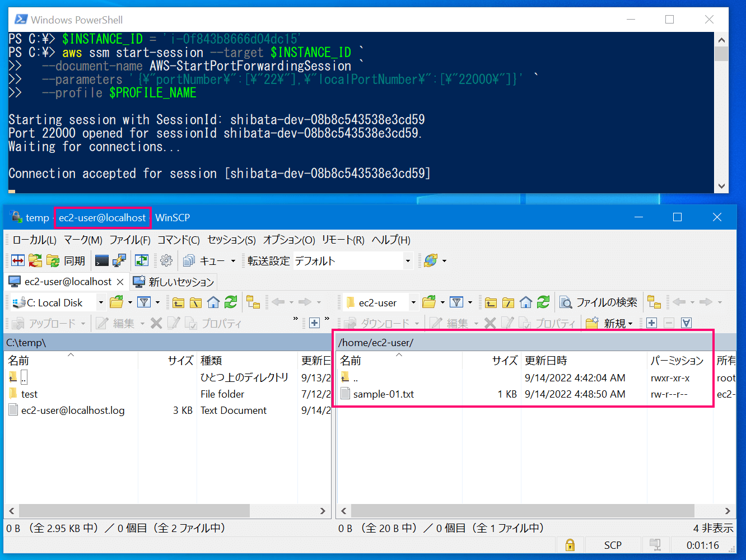Sort the remote panel by 更新日時 column
The height and width of the screenshot is (560, 746).
[x=584, y=360]
